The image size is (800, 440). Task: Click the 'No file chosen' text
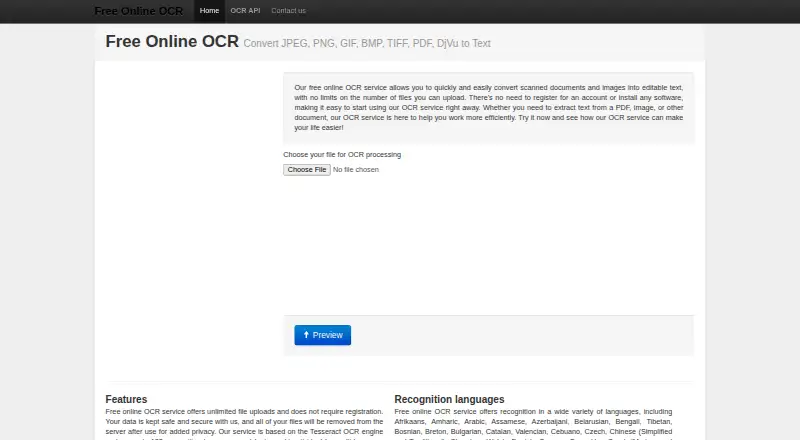[x=356, y=169]
